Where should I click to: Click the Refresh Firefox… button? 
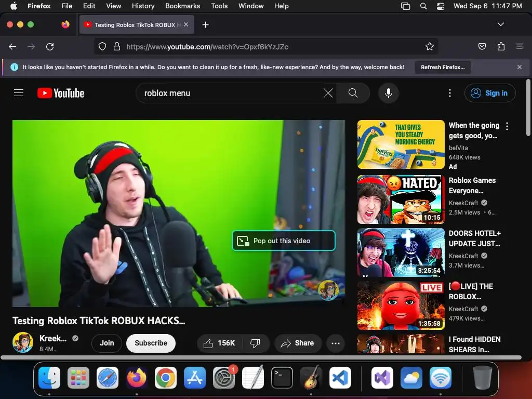click(443, 67)
